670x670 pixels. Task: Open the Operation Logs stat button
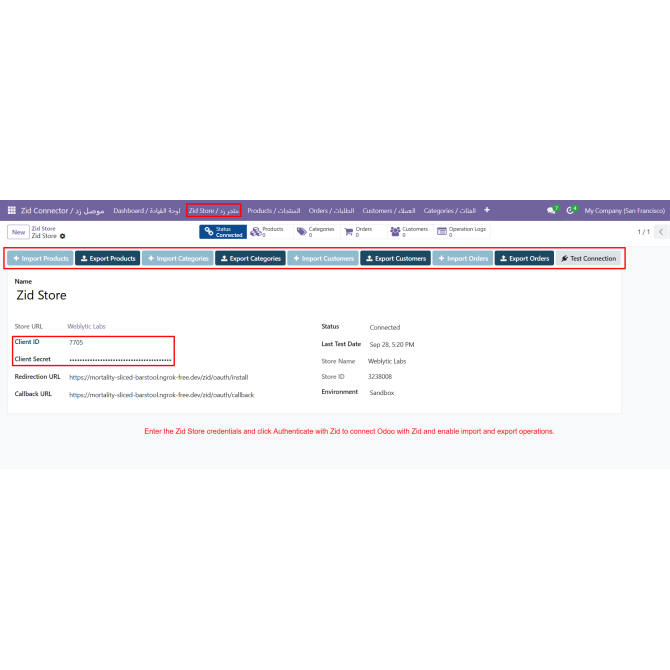coord(462,232)
